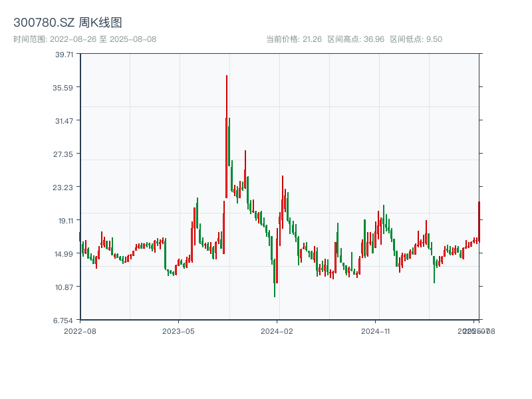This screenshot has width=532, height=399.
Task: Click x-axis label 2023-05
Action: [x=178, y=331]
